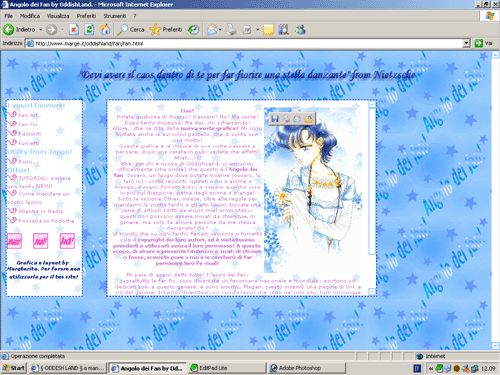Open the Strumenti menu
The image size is (500, 375).
(115, 16)
